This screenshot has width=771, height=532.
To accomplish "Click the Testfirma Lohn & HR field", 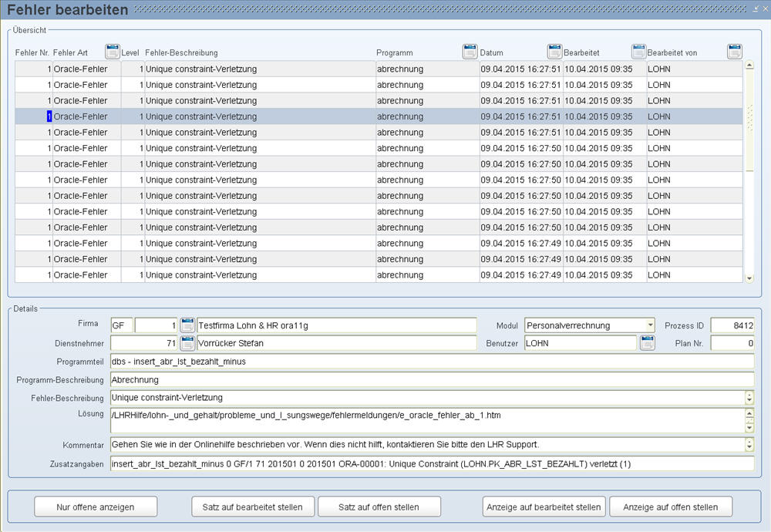I will (x=337, y=325).
